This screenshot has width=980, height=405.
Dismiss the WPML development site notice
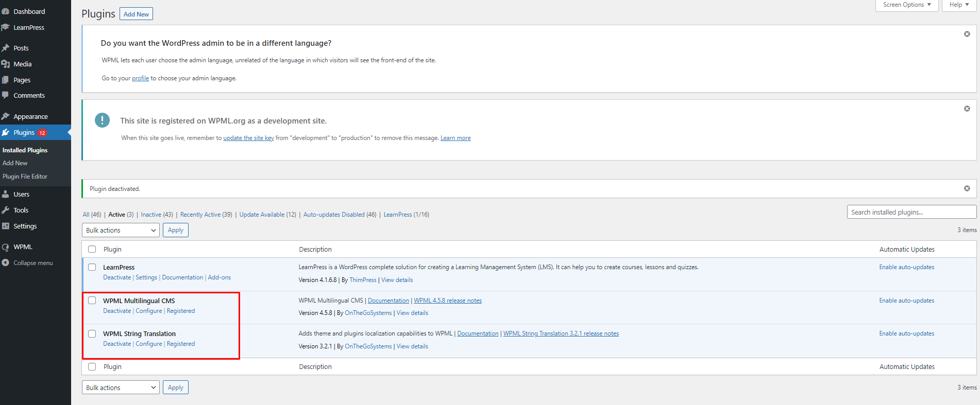point(967,109)
